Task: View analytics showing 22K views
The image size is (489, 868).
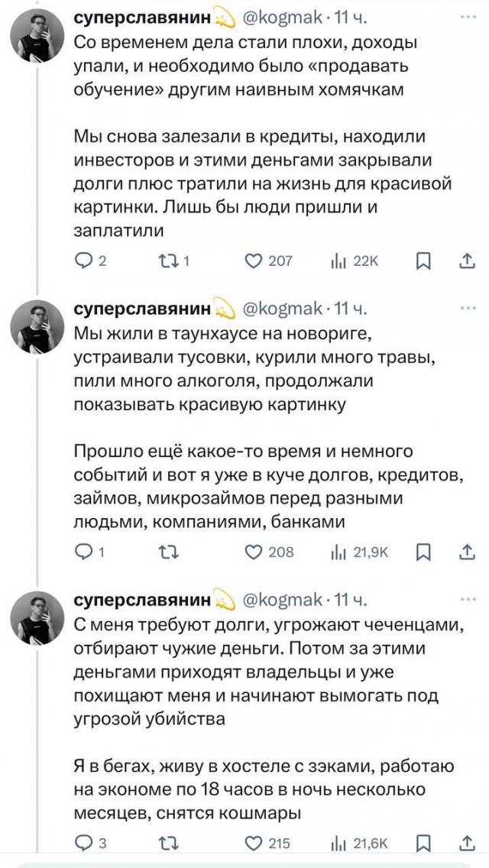Action: pyautogui.click(x=339, y=262)
